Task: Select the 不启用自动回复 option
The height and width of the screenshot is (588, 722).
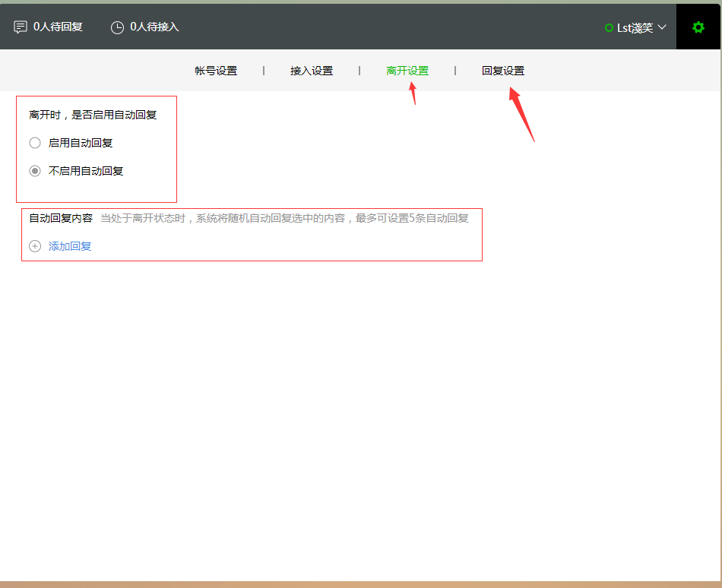Action: point(34,170)
